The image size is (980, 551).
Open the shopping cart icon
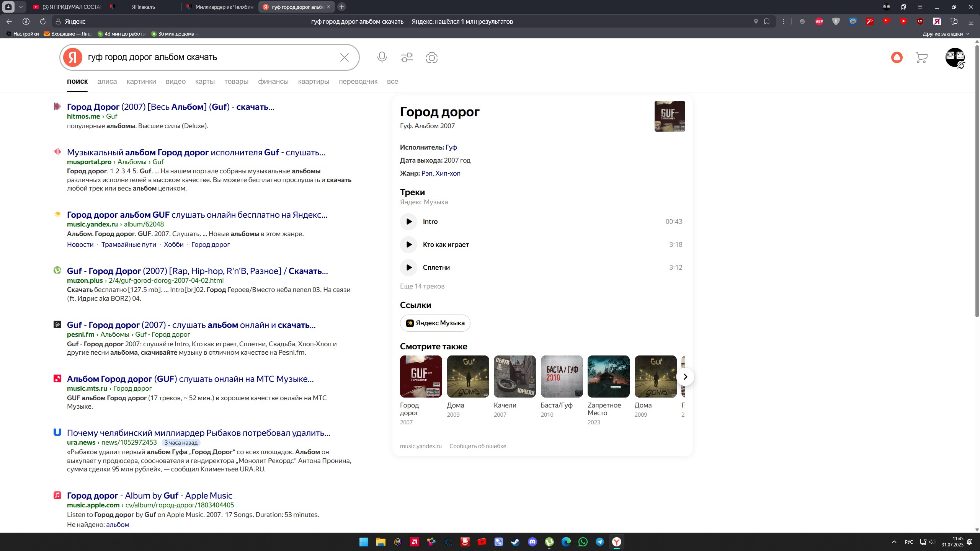click(x=921, y=57)
